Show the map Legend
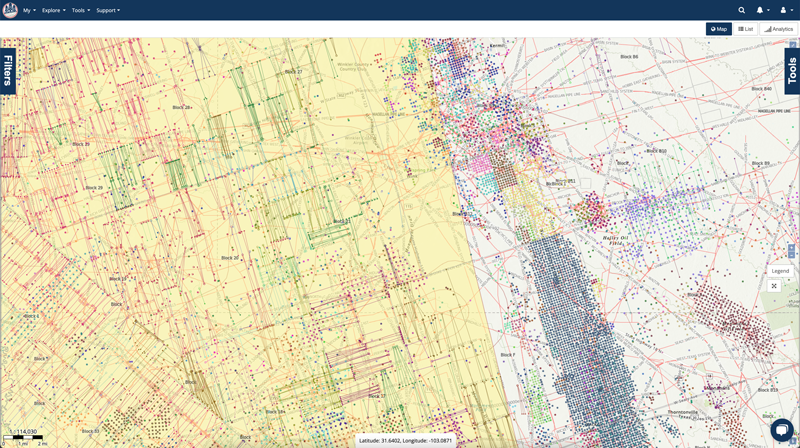800x448 pixels. point(780,271)
